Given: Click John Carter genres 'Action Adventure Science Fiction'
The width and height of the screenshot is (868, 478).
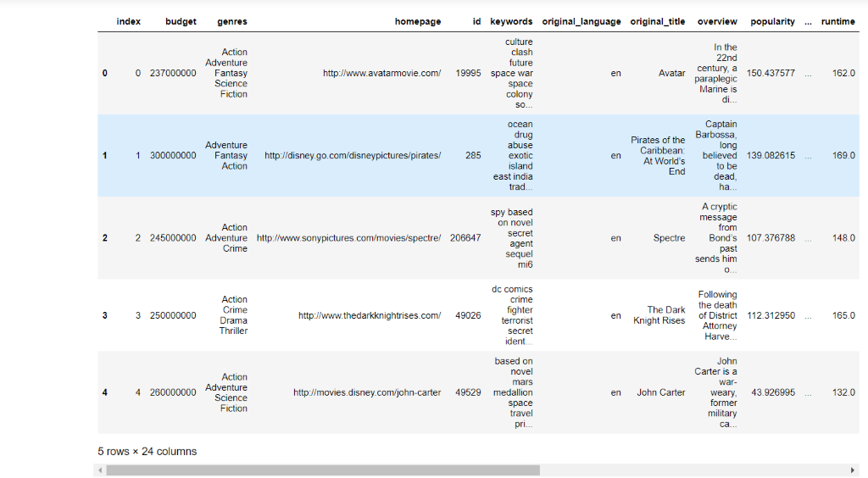Looking at the screenshot, I should [x=226, y=392].
